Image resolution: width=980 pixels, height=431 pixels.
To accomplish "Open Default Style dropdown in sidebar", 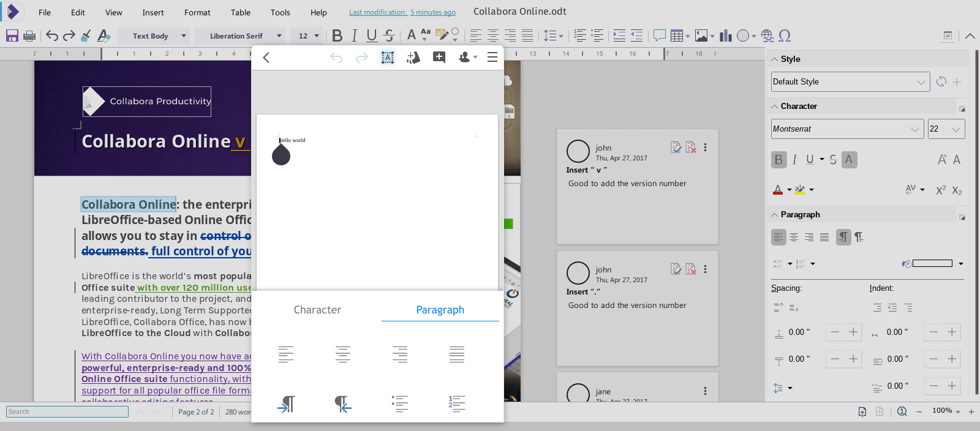I will pos(921,82).
